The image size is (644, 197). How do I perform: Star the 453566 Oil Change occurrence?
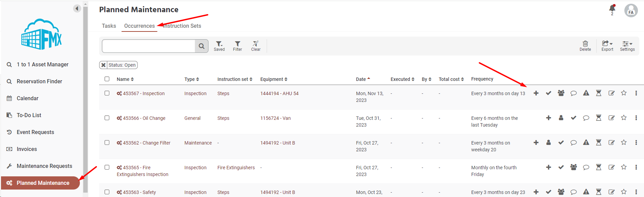pyautogui.click(x=624, y=118)
